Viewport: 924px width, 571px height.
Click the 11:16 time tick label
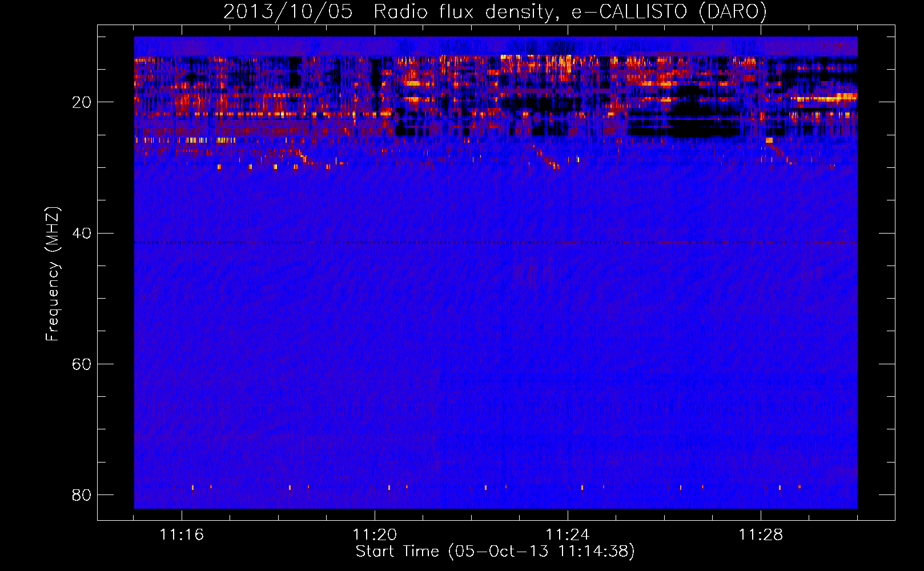[182, 534]
